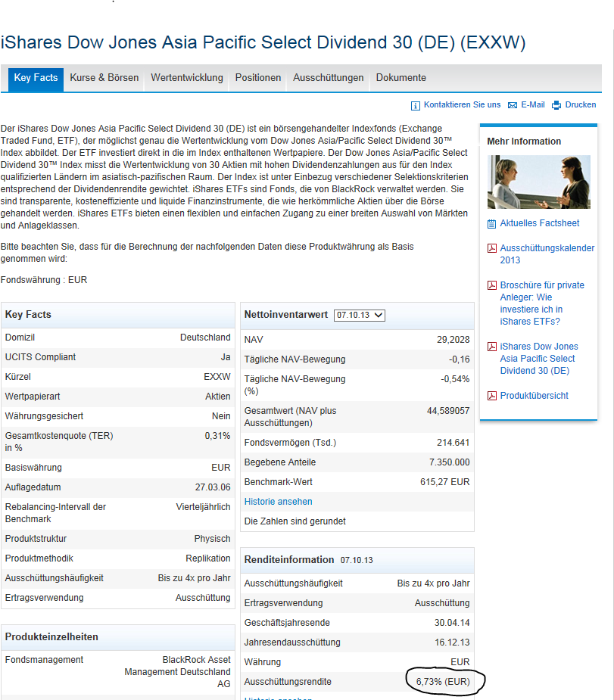Select the Kürzel value EXXW
614x700 pixels.
click(x=217, y=377)
